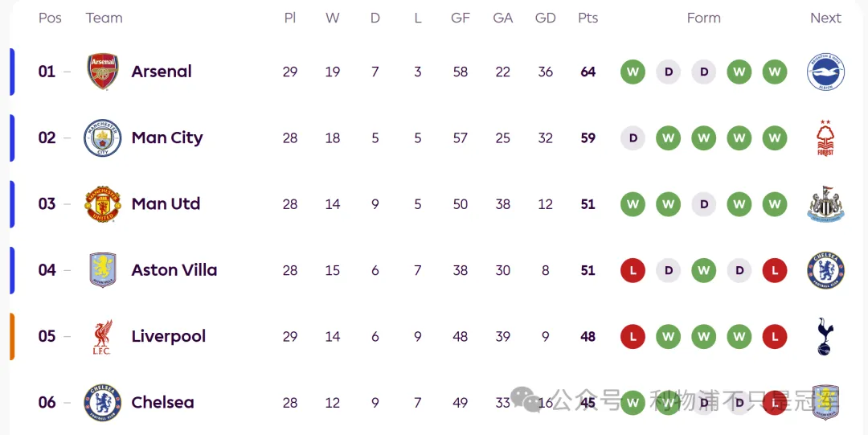
Task: Open the Liverpool team name link
Action: click(x=169, y=336)
